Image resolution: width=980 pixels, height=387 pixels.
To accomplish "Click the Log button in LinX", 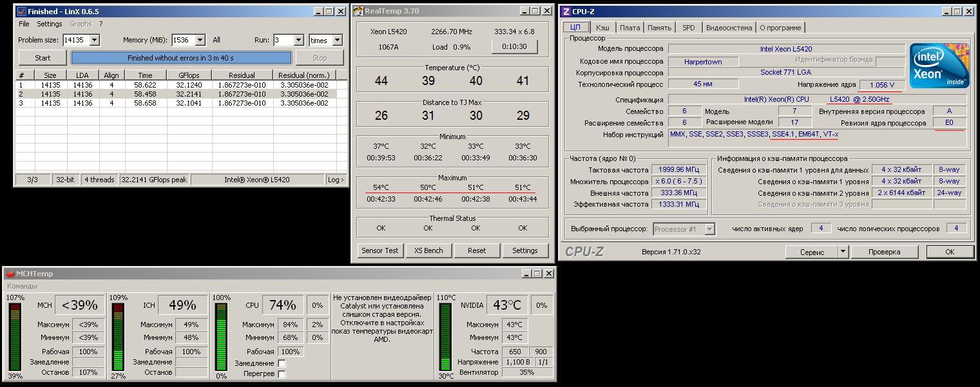I will pos(336,180).
